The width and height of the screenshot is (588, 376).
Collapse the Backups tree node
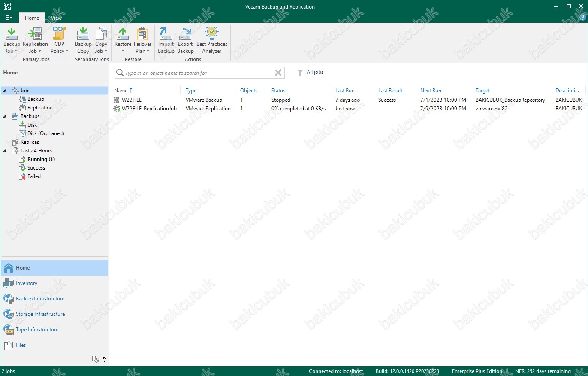coord(4,116)
